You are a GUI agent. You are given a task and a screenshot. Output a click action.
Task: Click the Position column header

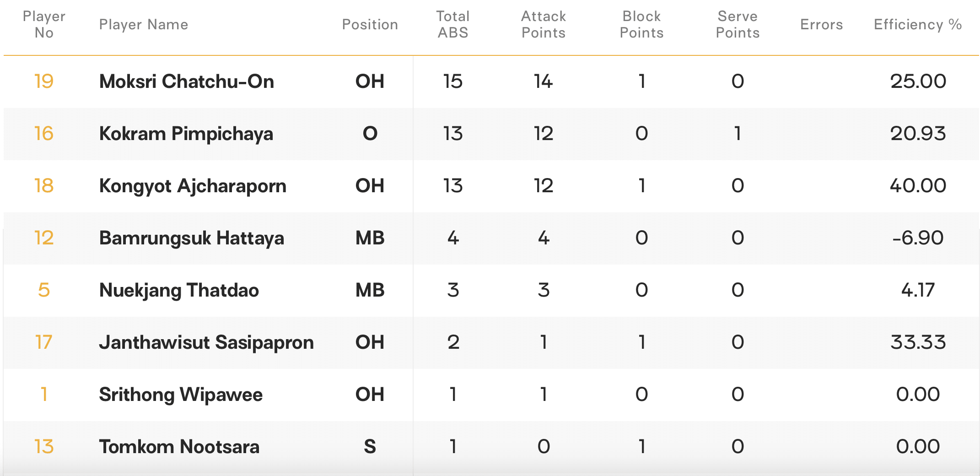click(370, 25)
